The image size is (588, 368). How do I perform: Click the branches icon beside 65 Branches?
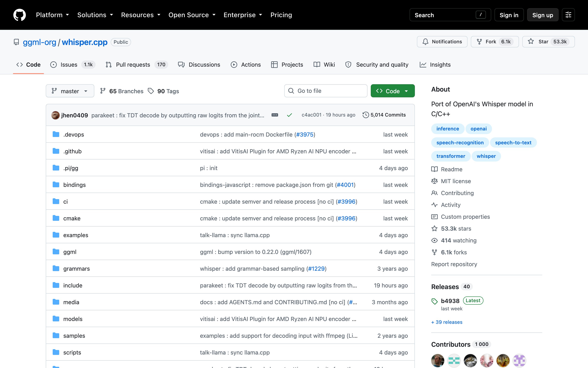click(x=103, y=91)
